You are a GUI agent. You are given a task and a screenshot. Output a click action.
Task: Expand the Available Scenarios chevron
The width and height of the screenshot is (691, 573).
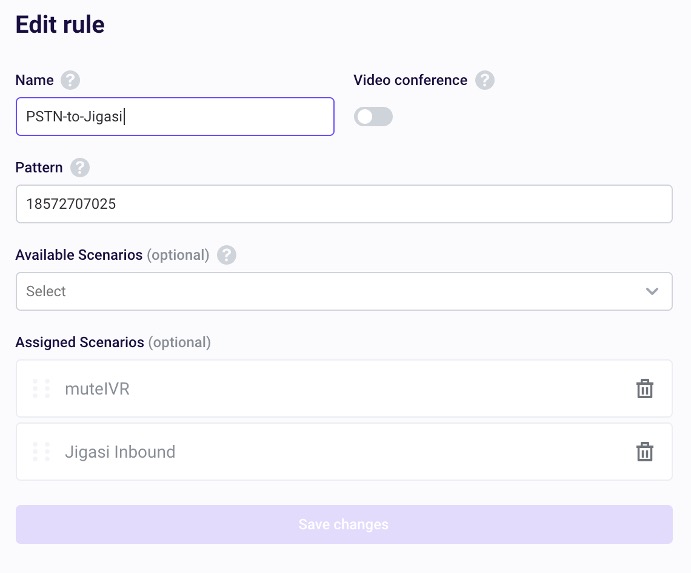click(x=652, y=291)
